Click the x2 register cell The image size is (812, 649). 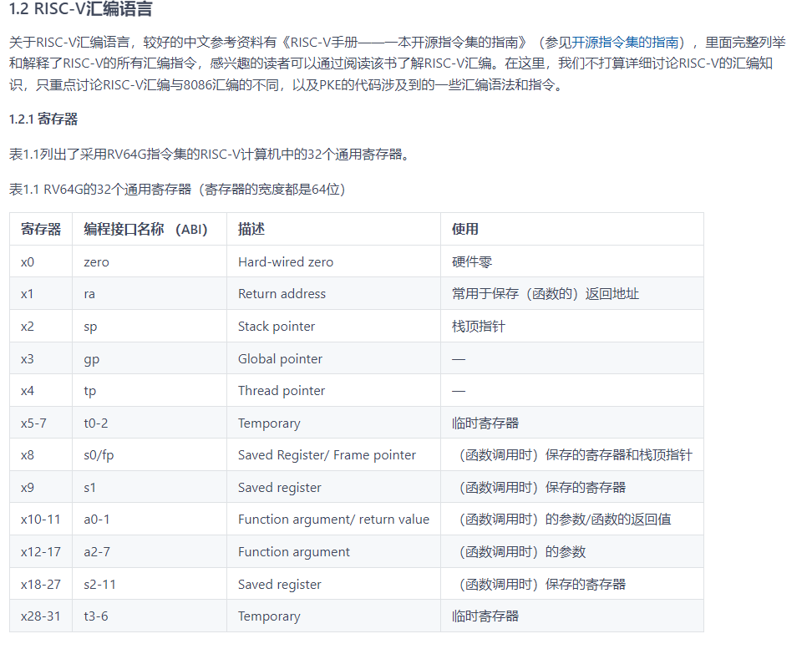pos(41,327)
